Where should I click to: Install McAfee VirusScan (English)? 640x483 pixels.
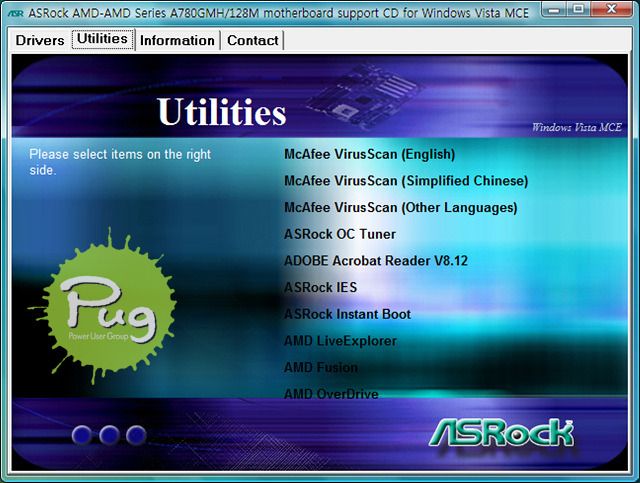(x=369, y=154)
